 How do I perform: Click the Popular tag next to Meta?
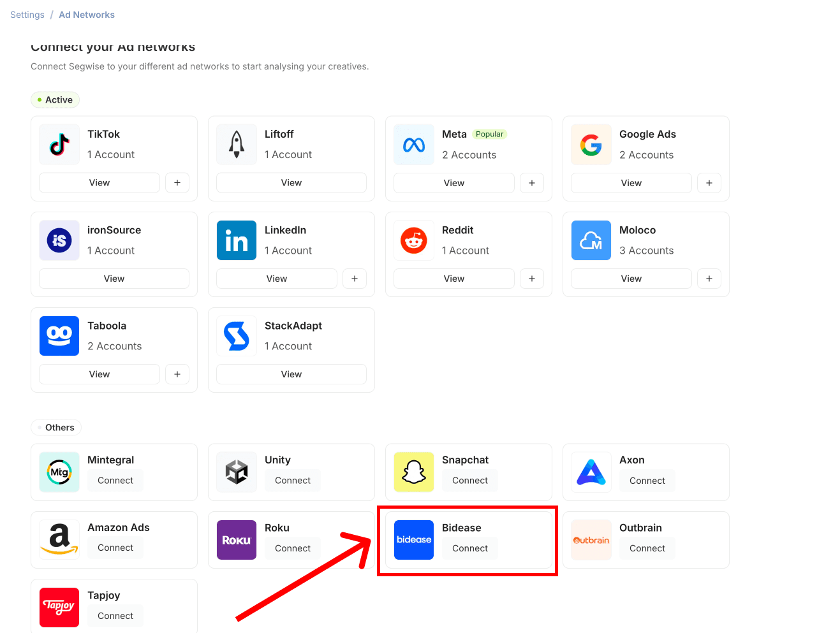point(489,135)
